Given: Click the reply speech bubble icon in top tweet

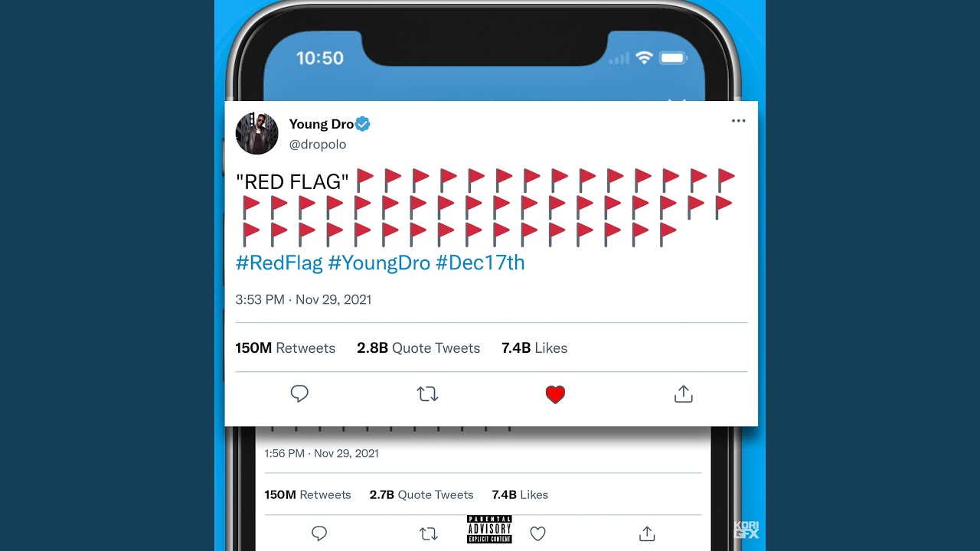Looking at the screenshot, I should [x=299, y=393].
